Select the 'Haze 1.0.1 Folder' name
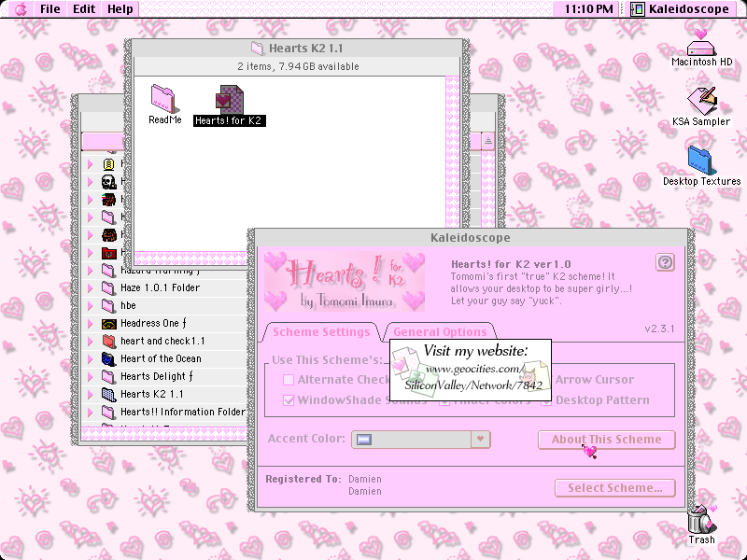This screenshot has height=560, width=747. coord(160,287)
